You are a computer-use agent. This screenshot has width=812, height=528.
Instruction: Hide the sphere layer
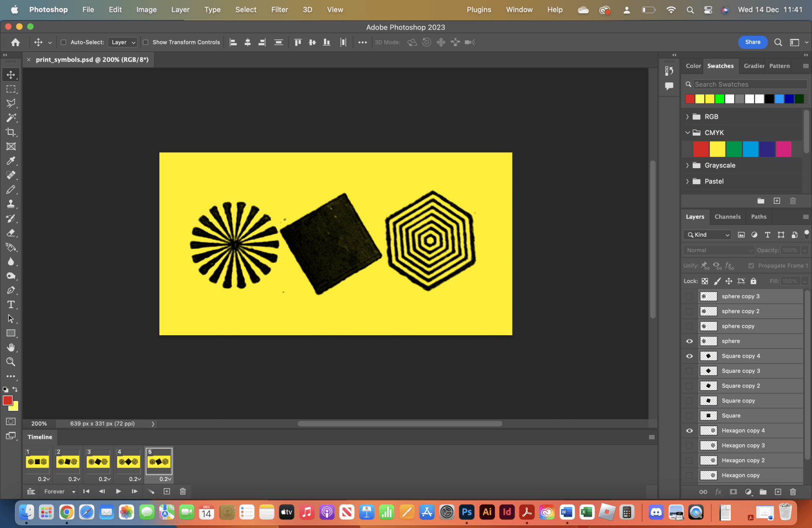click(689, 341)
